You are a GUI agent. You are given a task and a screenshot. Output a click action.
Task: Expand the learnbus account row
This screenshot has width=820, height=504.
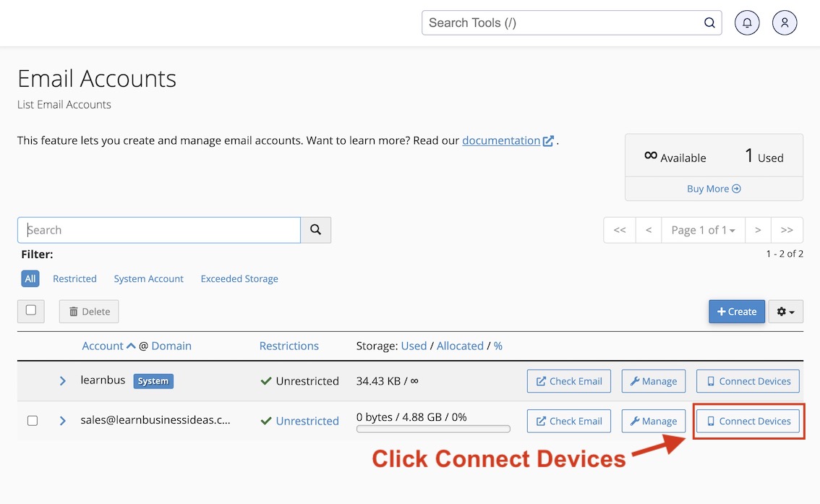click(x=62, y=380)
